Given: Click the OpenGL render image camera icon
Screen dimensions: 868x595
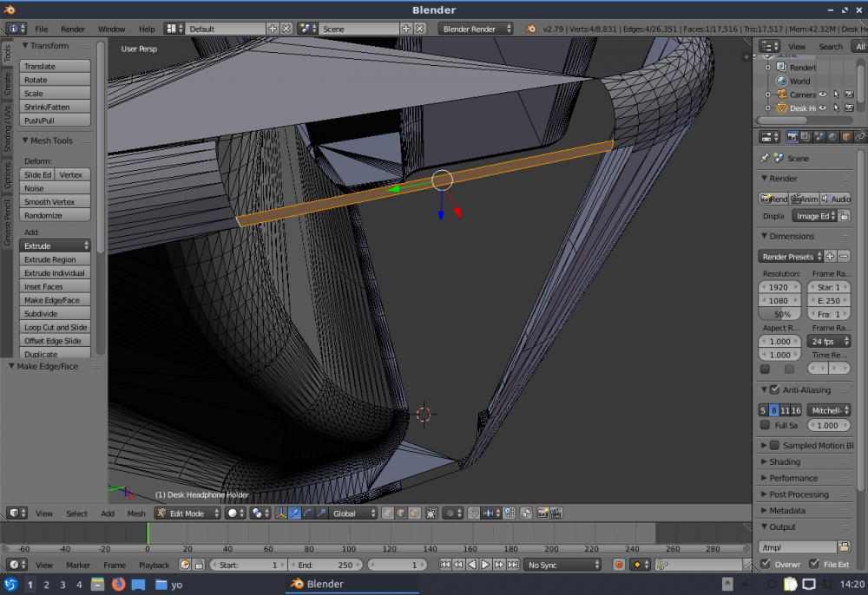Looking at the screenshot, I should (x=541, y=513).
